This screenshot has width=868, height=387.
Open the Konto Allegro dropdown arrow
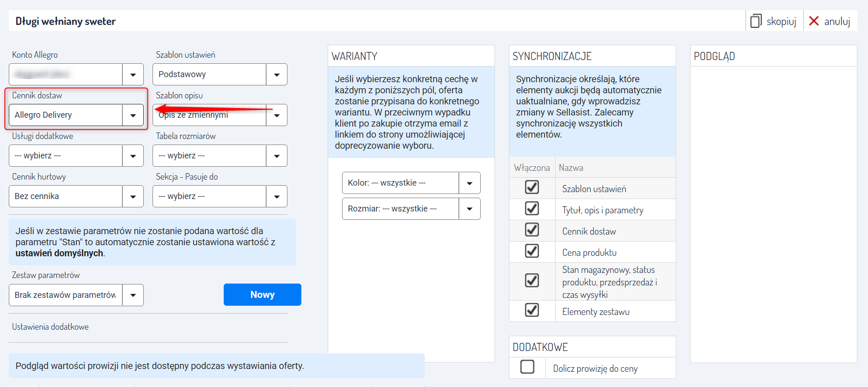(x=133, y=74)
